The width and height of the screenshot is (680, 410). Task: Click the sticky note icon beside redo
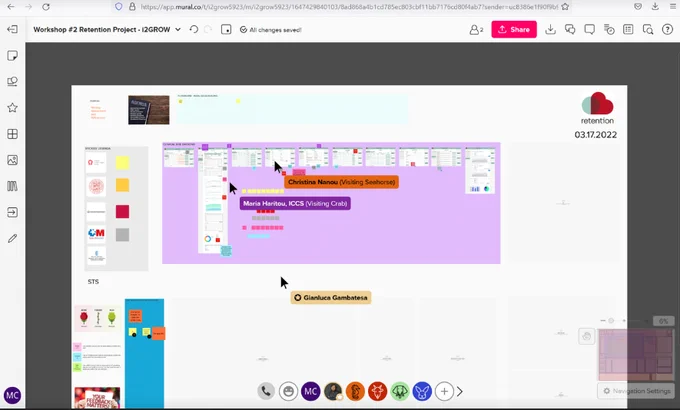[x=226, y=30]
